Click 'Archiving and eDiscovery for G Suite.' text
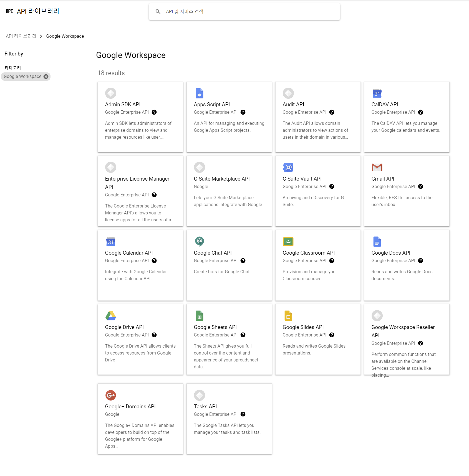Viewport: 469px width, 476px height. click(313, 201)
